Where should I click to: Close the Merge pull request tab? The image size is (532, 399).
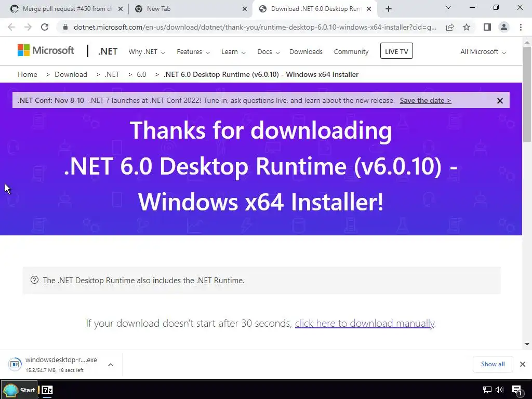coord(121,9)
